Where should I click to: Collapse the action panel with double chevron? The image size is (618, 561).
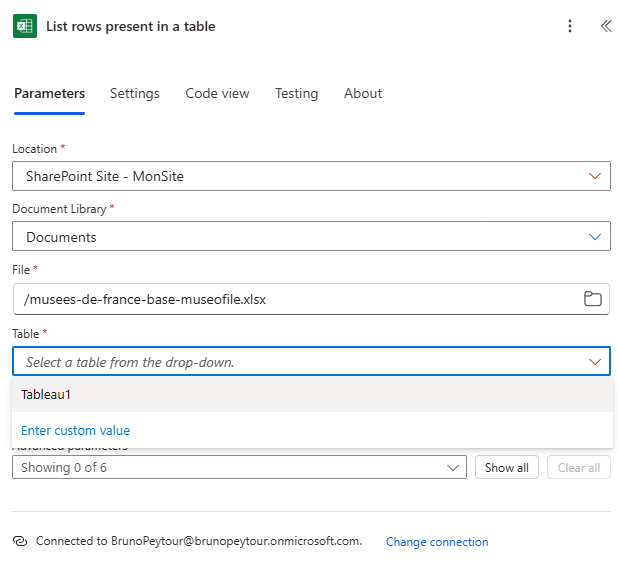(x=605, y=26)
